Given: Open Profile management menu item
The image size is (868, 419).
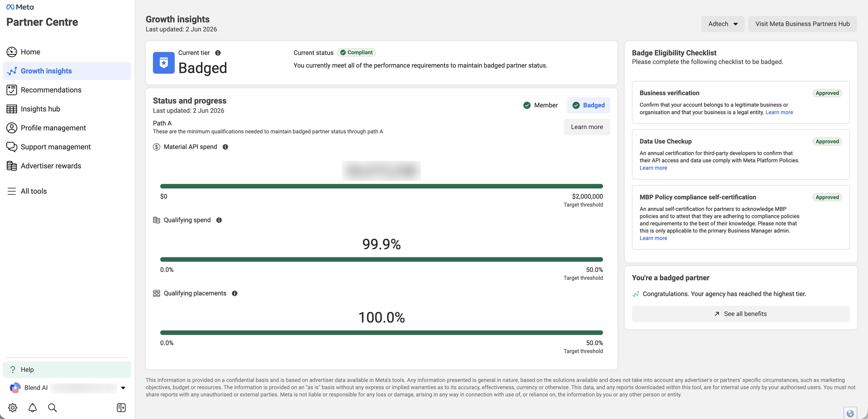Looking at the screenshot, I should click(67, 128).
